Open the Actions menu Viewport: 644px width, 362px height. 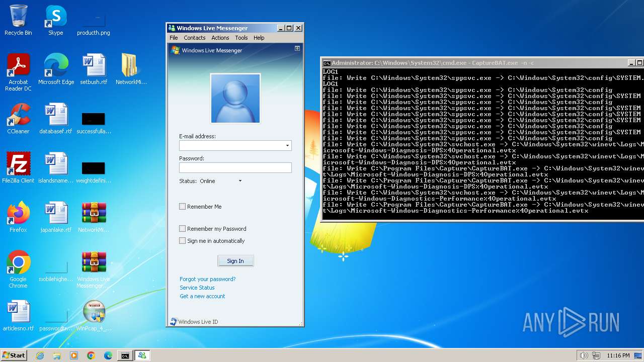[220, 38]
